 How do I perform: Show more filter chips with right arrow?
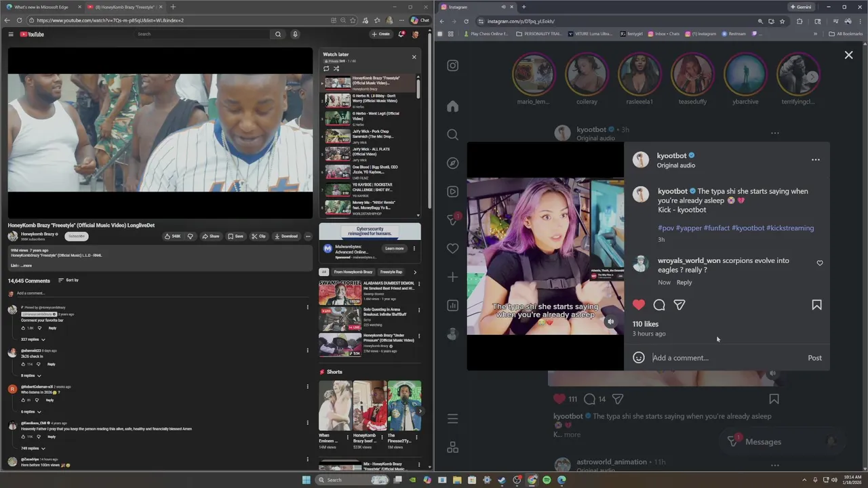[415, 272]
